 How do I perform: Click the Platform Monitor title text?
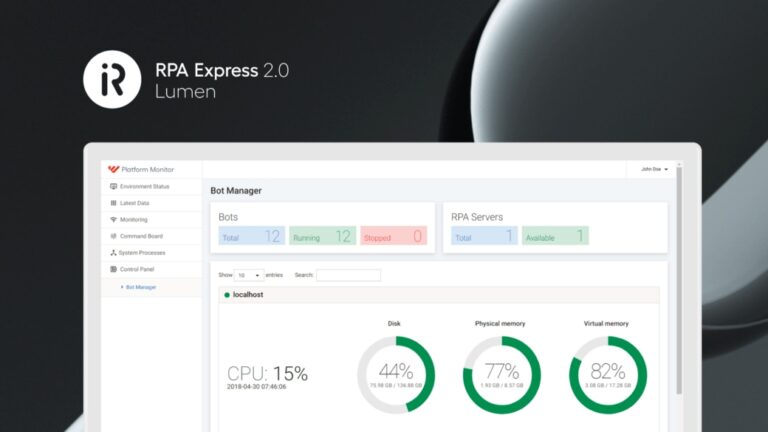(147, 169)
